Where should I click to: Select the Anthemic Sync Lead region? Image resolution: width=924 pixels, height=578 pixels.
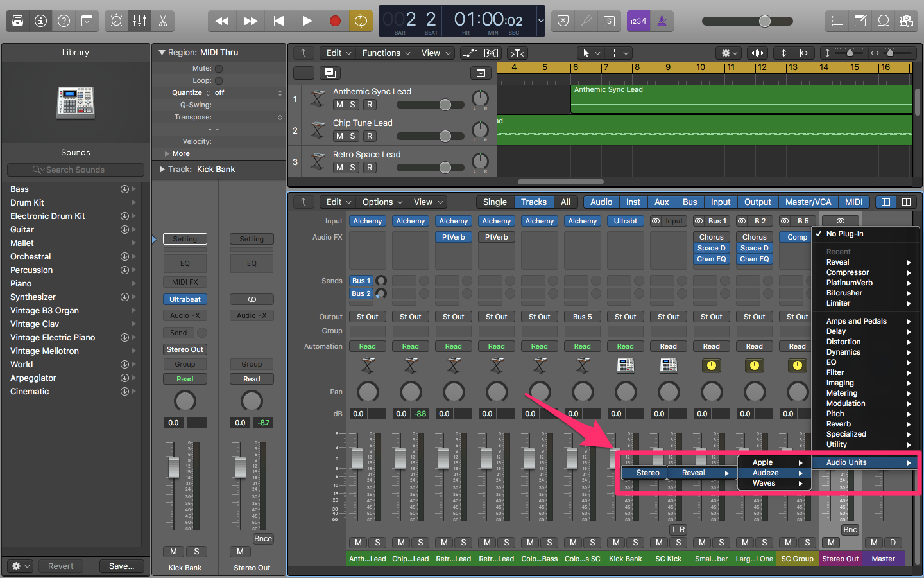tap(742, 99)
